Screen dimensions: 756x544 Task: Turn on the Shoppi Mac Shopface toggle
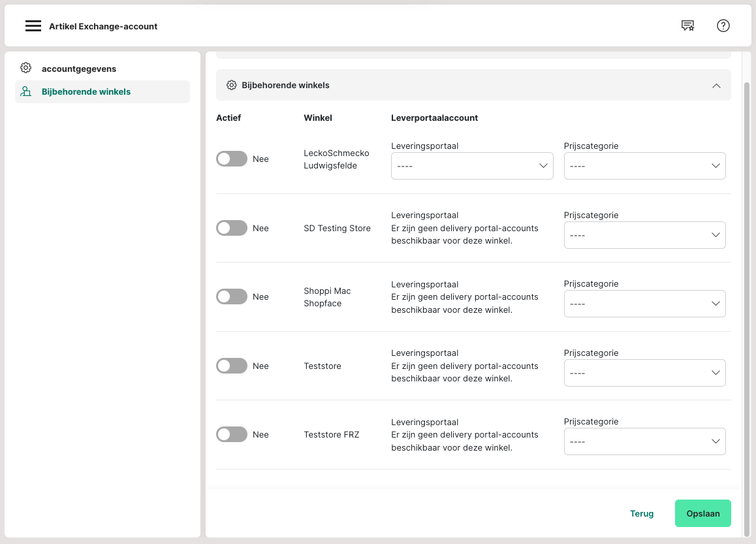click(231, 296)
